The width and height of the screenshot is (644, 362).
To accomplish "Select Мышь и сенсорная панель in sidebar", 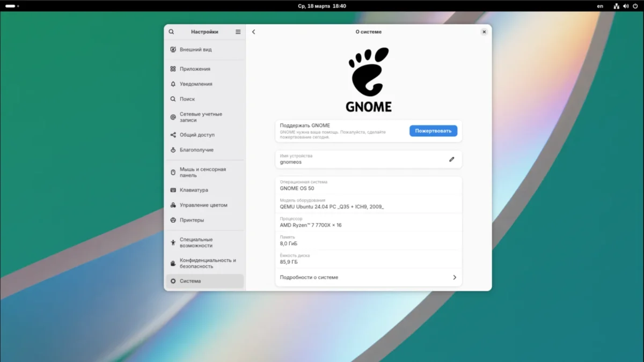I will point(204,172).
